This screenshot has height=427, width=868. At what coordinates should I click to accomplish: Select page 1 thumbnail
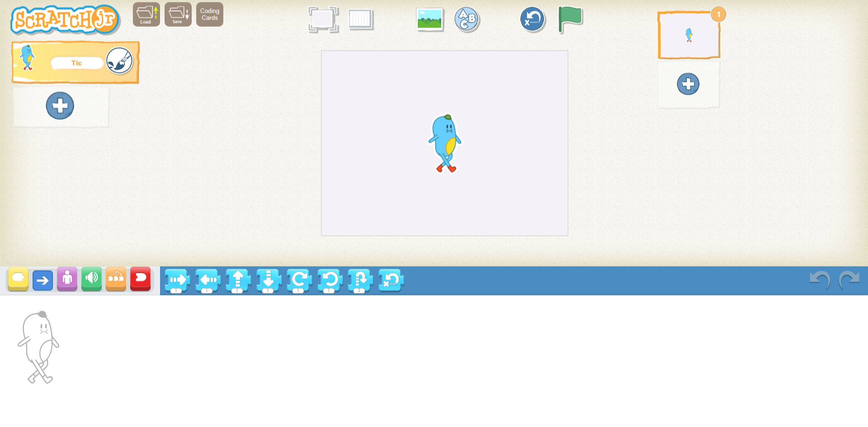tap(689, 35)
